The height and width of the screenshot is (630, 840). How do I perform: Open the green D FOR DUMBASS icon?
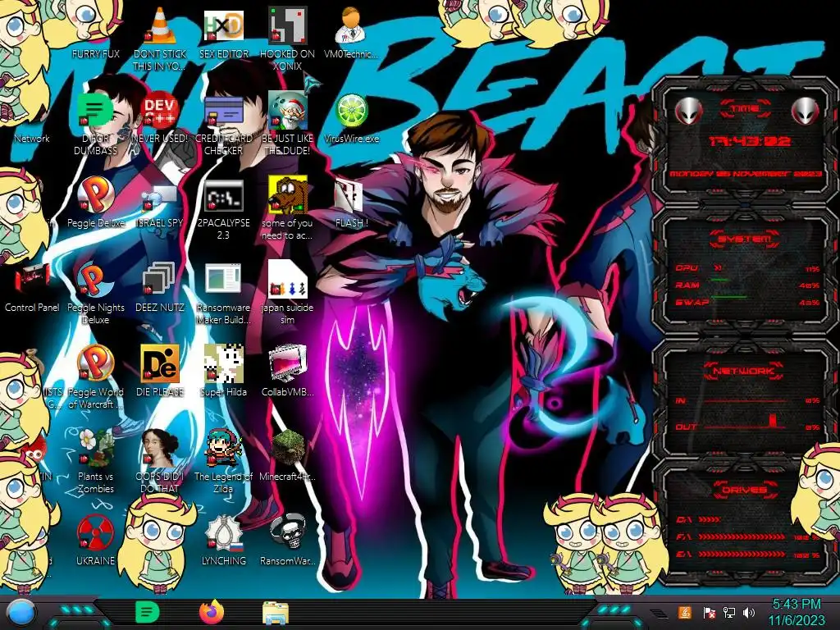[95, 111]
